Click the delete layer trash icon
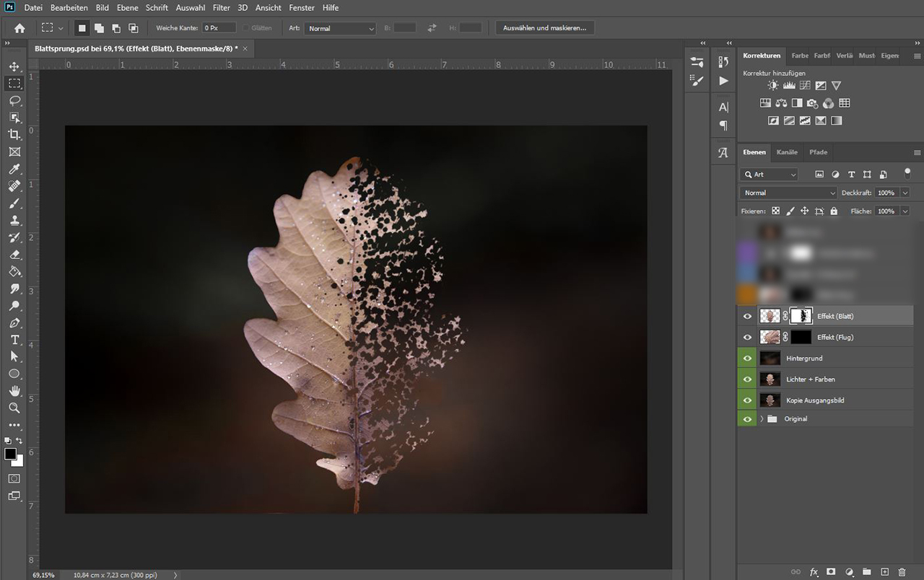 click(x=902, y=572)
